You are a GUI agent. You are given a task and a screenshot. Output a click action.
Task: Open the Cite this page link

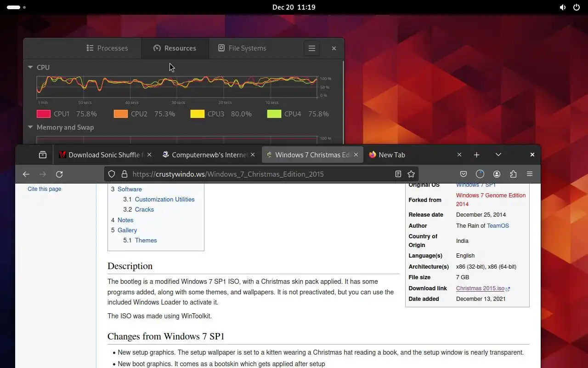coord(44,189)
